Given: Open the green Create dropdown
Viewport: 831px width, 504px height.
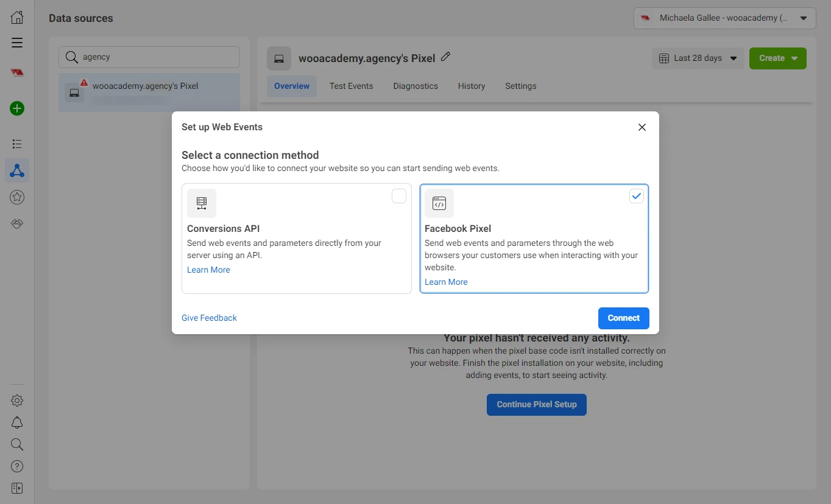Looking at the screenshot, I should click(777, 58).
